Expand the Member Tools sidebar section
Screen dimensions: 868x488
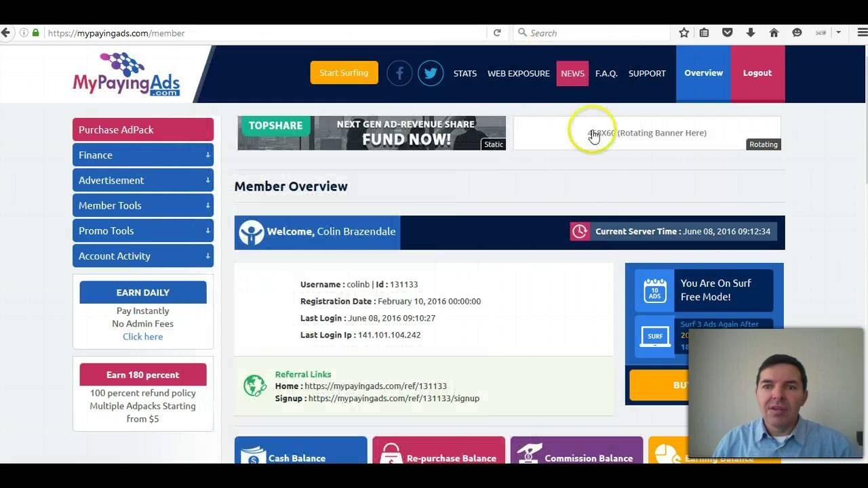click(143, 205)
